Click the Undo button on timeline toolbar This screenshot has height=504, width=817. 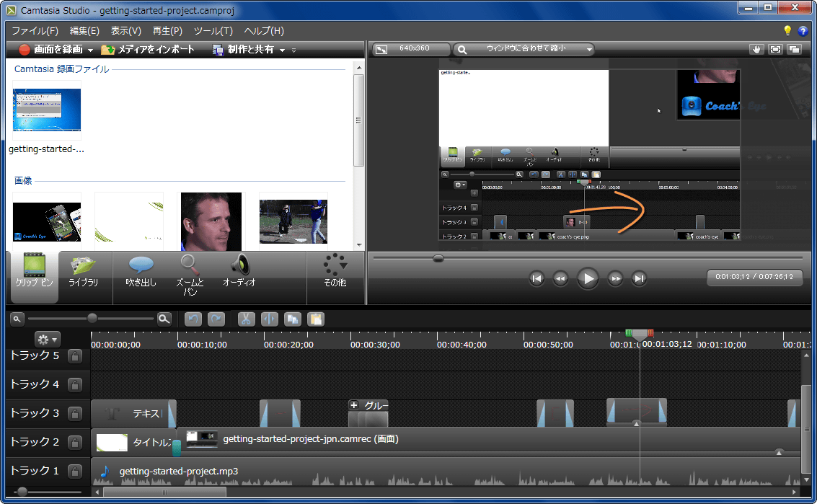point(193,319)
